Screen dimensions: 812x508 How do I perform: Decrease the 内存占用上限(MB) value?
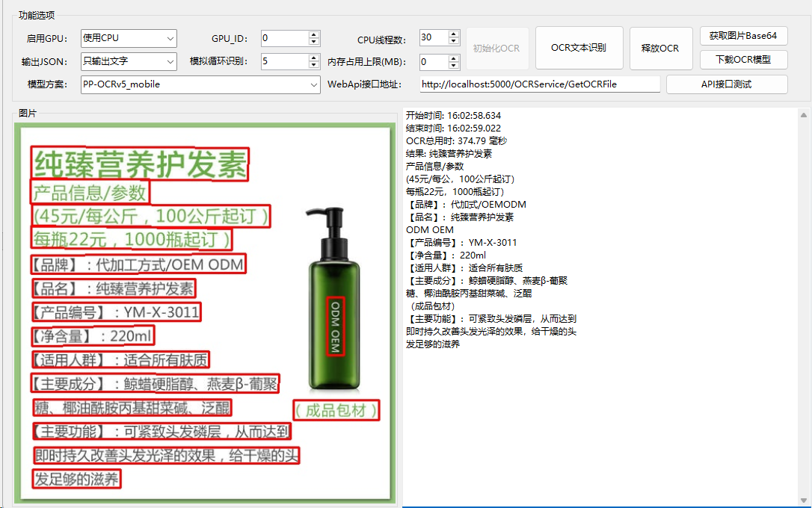[454, 66]
